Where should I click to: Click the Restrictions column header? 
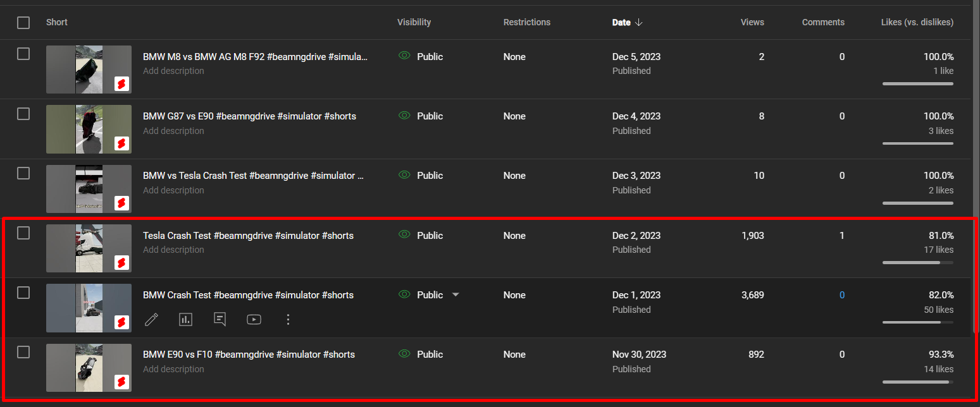click(527, 22)
